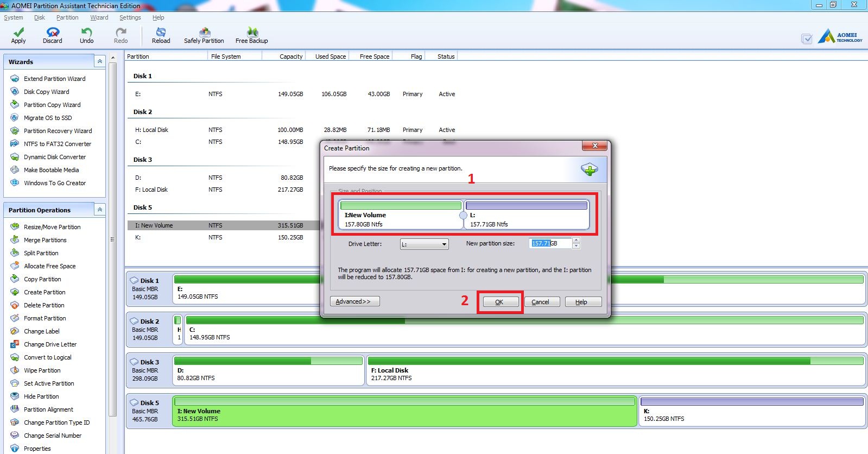Expand Advanced options in Create Partition
The image size is (868, 454).
click(x=354, y=301)
